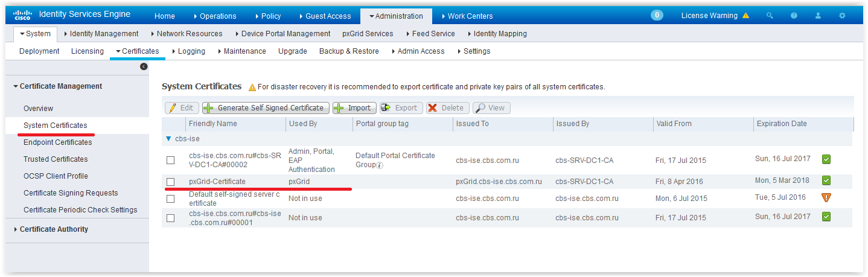Open pxGrid Services tab
This screenshot has height=277, width=868.
coord(368,34)
